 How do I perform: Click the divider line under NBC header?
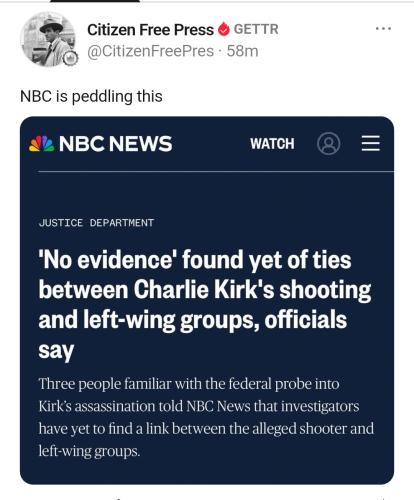[x=216, y=172]
